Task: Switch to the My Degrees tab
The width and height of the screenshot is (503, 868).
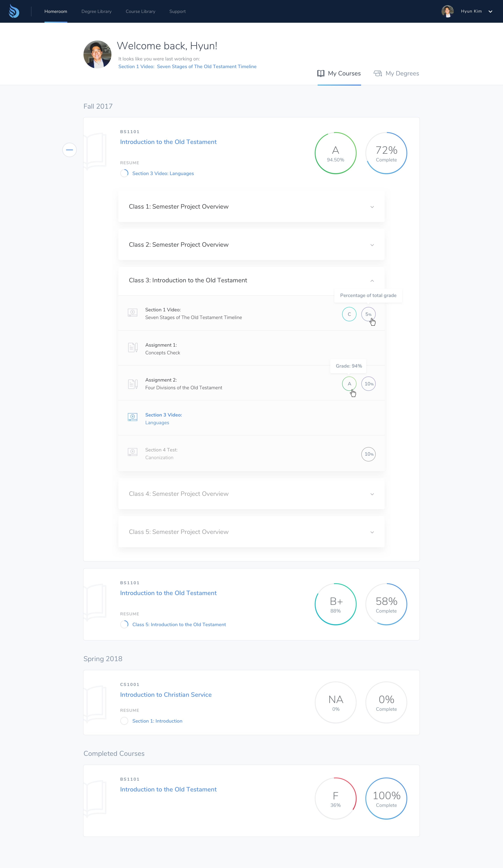Action: click(396, 73)
